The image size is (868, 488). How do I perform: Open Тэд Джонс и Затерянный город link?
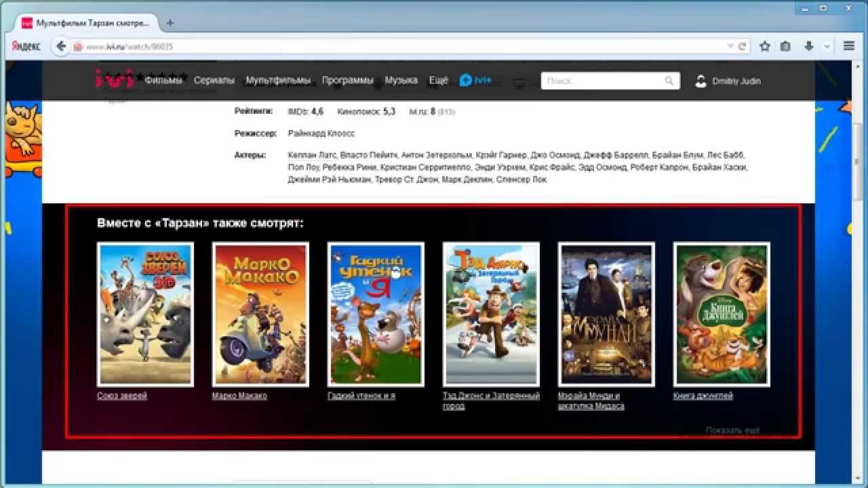[491, 401]
